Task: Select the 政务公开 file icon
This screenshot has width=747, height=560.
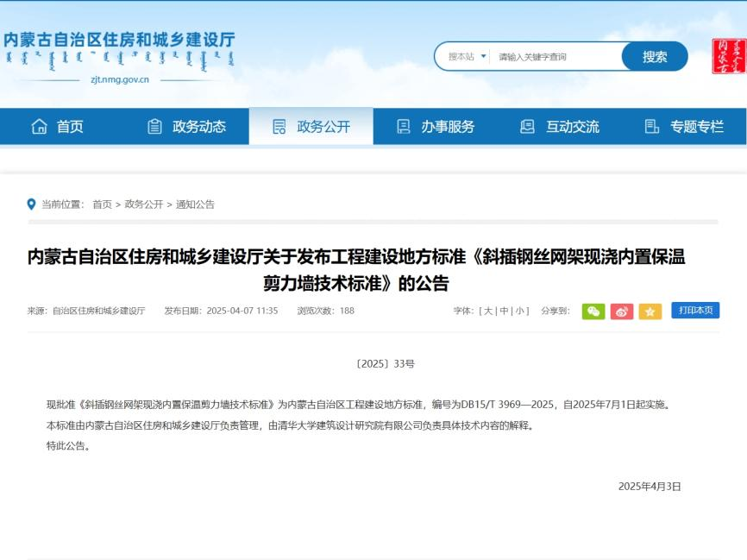Action: click(278, 126)
